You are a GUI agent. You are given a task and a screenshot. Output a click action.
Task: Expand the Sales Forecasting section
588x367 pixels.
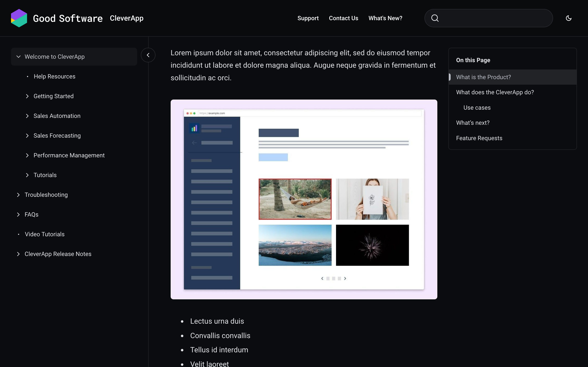pos(27,136)
